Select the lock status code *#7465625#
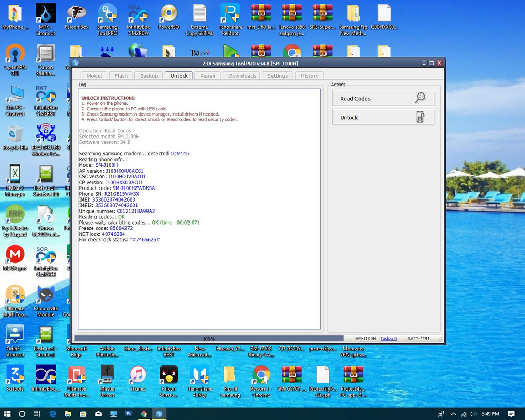 tap(145, 240)
